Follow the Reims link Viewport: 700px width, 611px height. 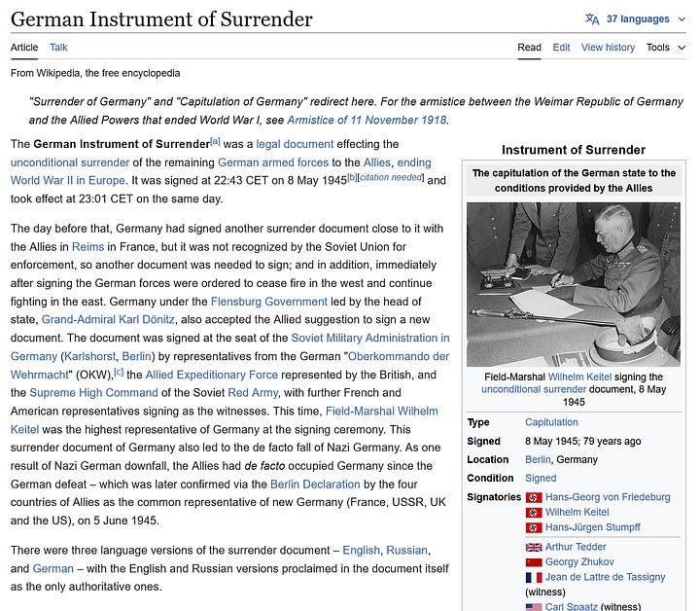tap(87, 247)
